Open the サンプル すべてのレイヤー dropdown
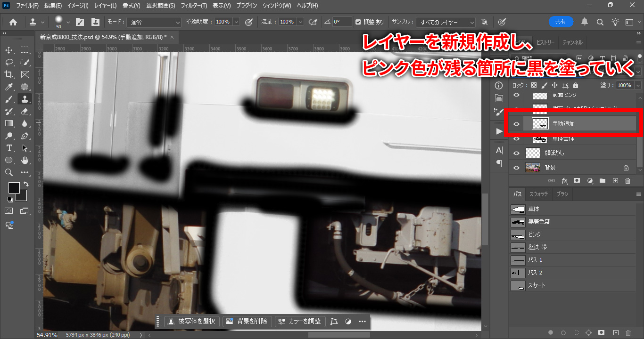Image resolution: width=644 pixels, height=339 pixels. click(446, 22)
